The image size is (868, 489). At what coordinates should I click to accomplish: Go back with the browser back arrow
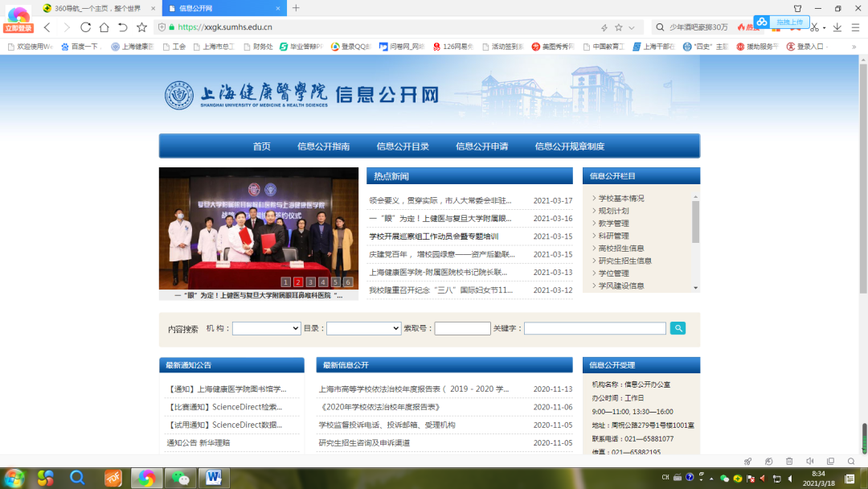pyautogui.click(x=47, y=27)
